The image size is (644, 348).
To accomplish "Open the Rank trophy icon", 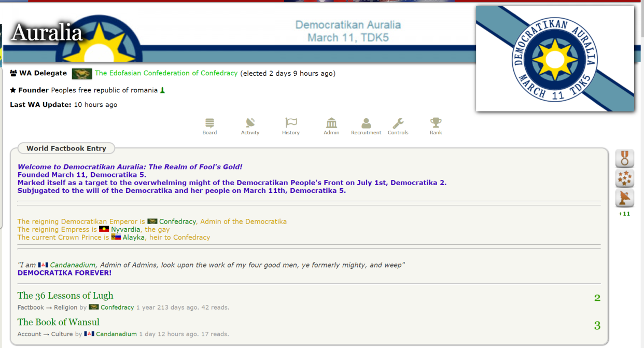I will pos(436,126).
